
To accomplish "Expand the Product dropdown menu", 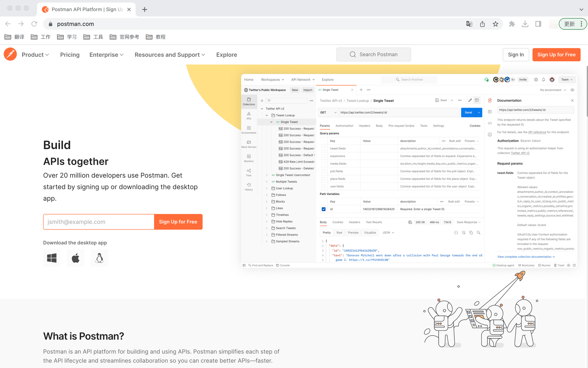I will click(x=35, y=55).
